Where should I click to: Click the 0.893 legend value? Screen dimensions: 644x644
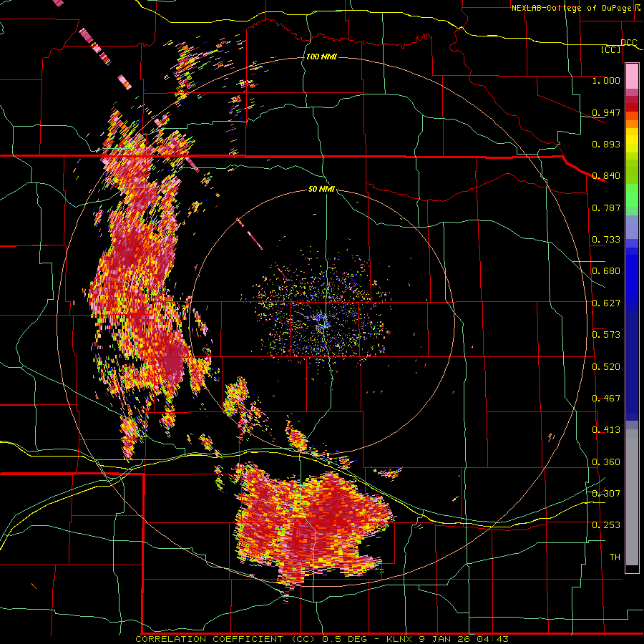click(x=606, y=144)
